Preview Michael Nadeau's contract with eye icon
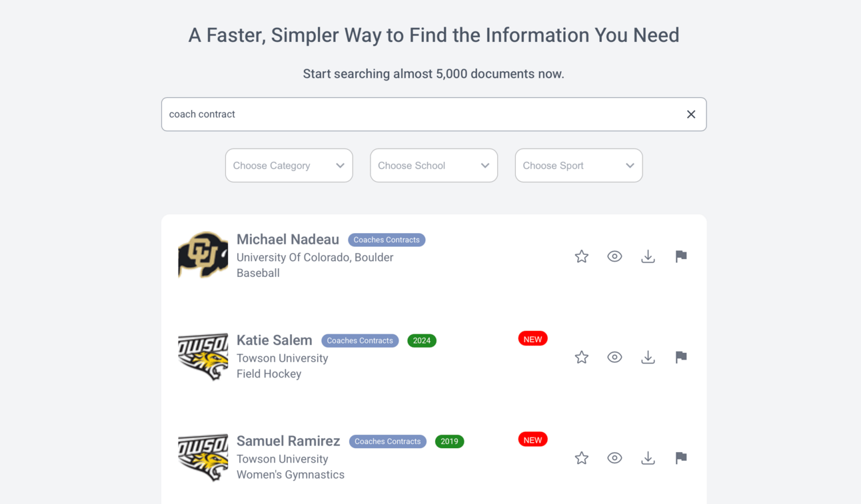Image resolution: width=861 pixels, height=504 pixels. point(614,256)
